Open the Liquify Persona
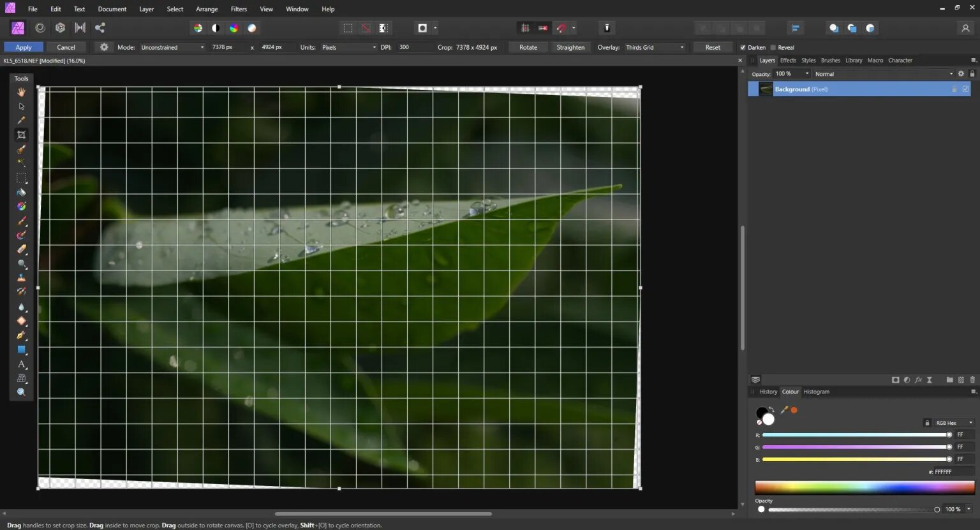 click(x=40, y=28)
